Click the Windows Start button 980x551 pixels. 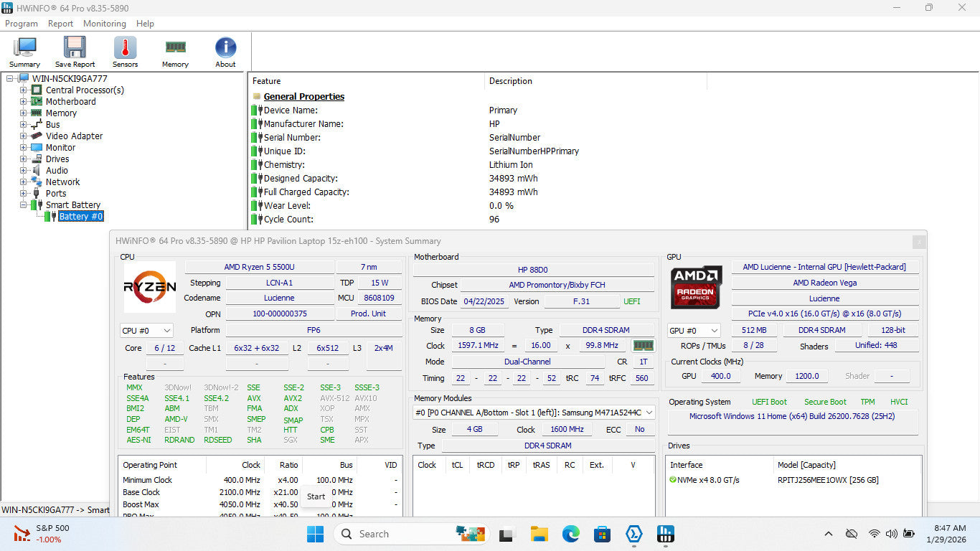[x=315, y=534]
